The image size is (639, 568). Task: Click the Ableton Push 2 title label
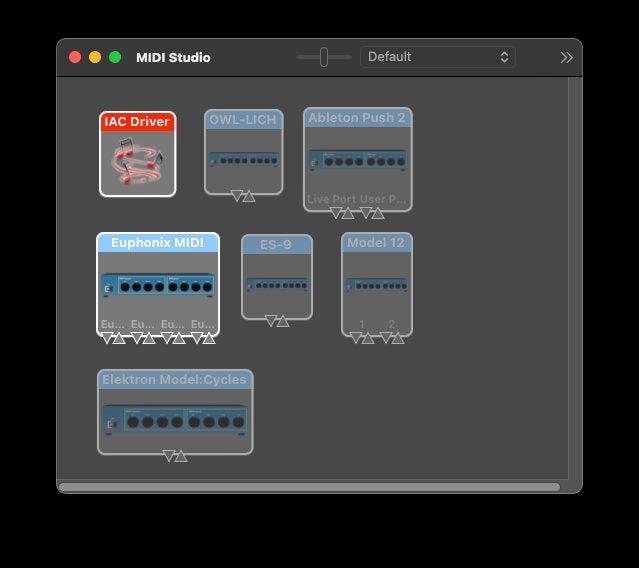(357, 117)
